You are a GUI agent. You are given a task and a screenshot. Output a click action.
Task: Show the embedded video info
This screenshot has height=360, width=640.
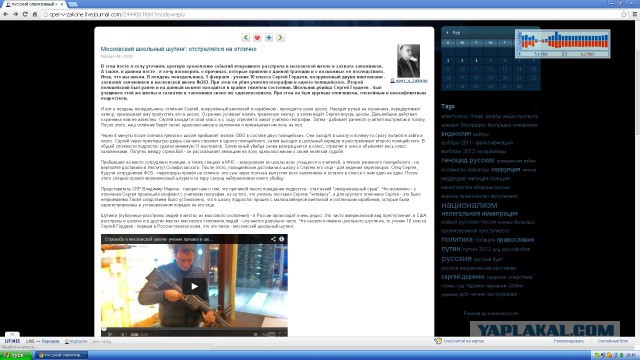282,239
